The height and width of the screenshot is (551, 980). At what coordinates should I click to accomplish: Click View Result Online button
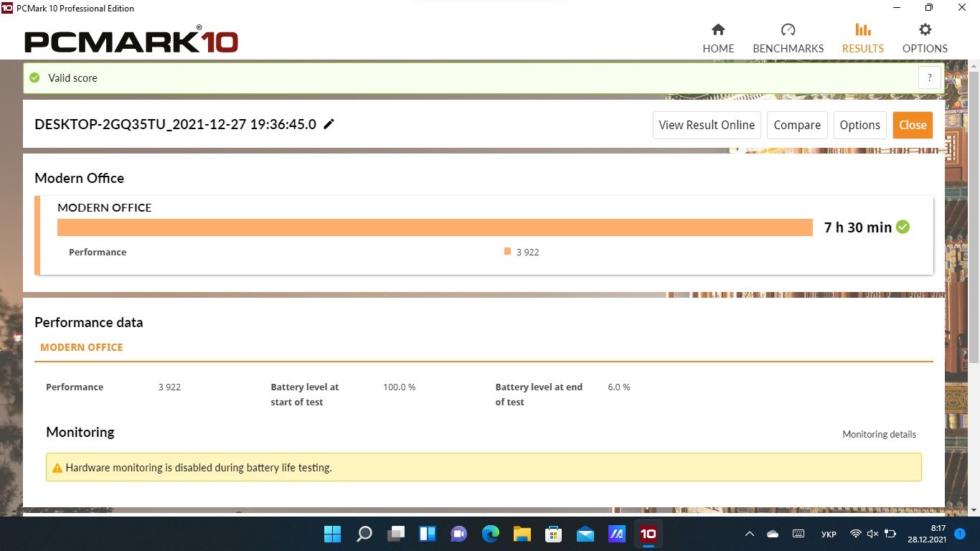pos(707,125)
